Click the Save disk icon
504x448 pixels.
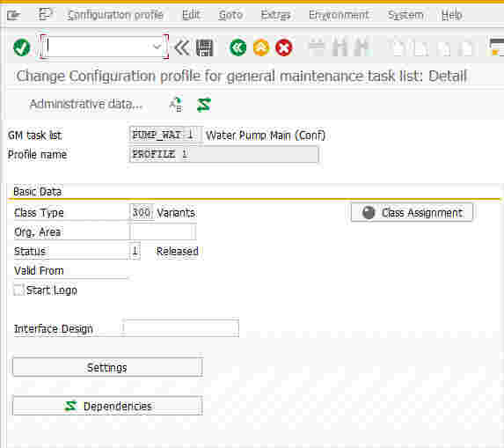pyautogui.click(x=205, y=48)
